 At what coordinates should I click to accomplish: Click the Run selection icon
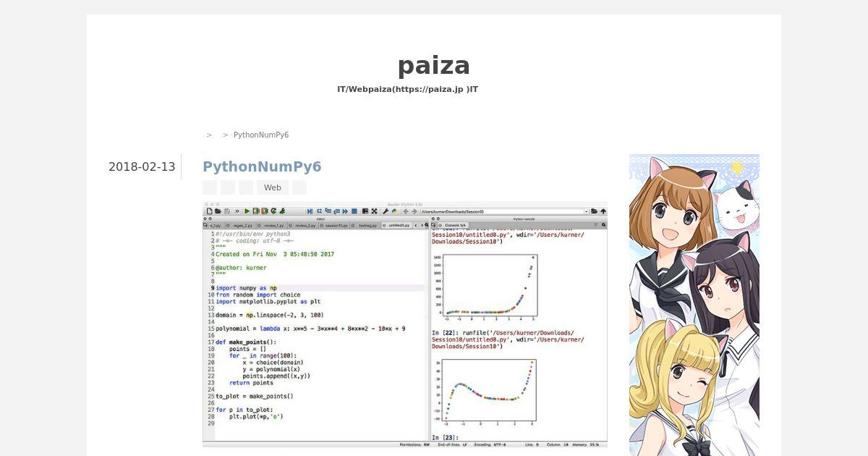point(273,211)
